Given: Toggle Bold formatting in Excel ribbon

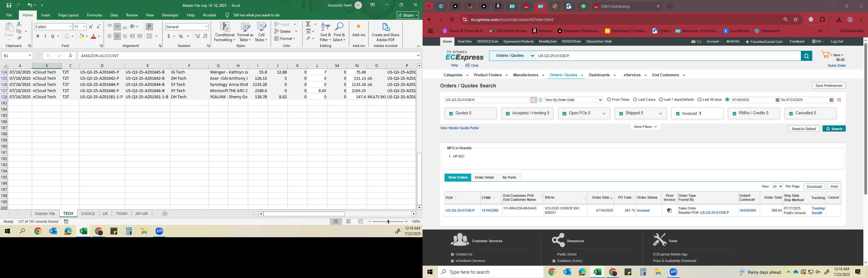Looking at the screenshot, I should 38,36.
